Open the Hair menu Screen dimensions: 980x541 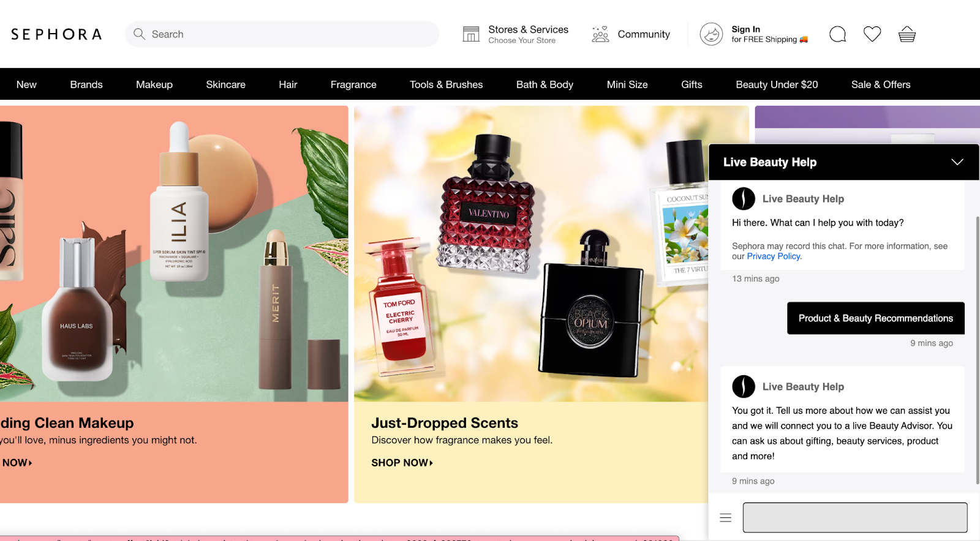pyautogui.click(x=288, y=84)
